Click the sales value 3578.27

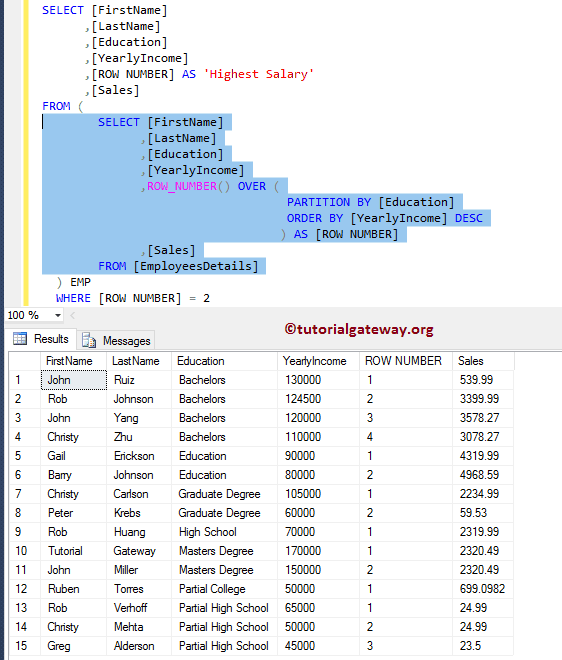point(483,418)
